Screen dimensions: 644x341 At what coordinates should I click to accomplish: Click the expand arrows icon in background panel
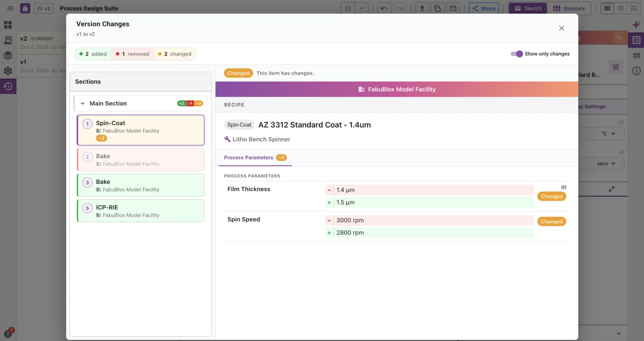[611, 189]
